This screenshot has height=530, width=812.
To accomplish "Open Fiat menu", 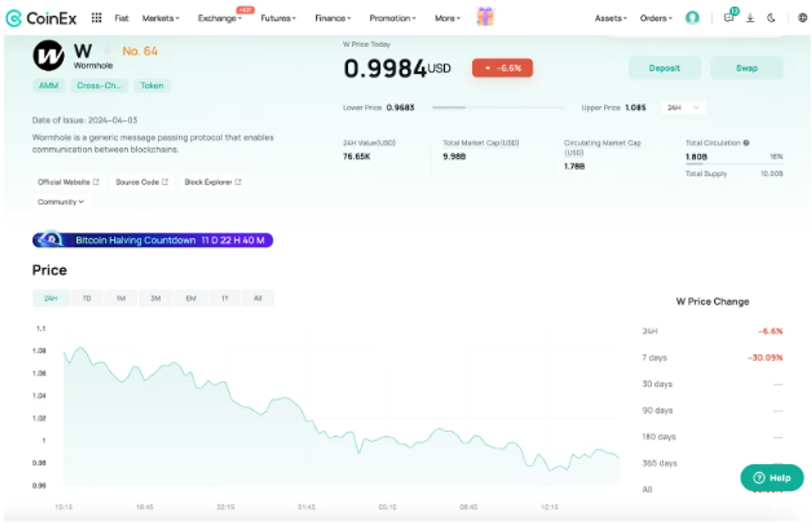I will (x=121, y=18).
